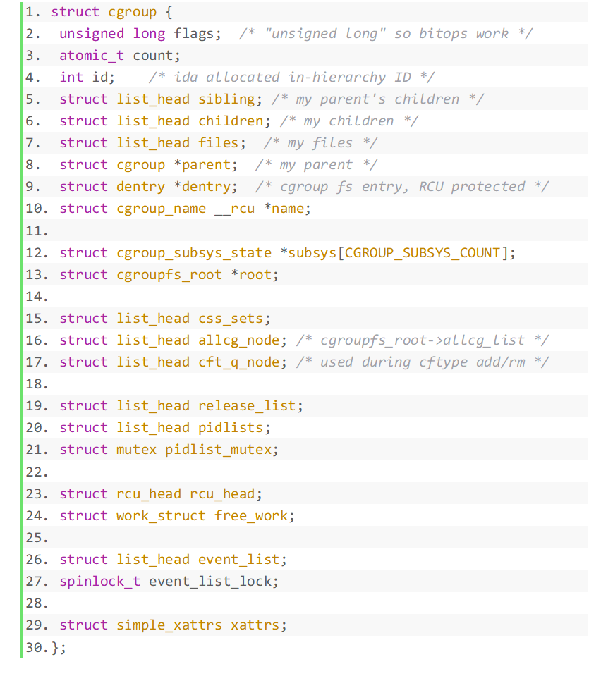Click 'struct list_head children;' on line 6
The width and height of the screenshot is (589, 700).
tap(165, 121)
